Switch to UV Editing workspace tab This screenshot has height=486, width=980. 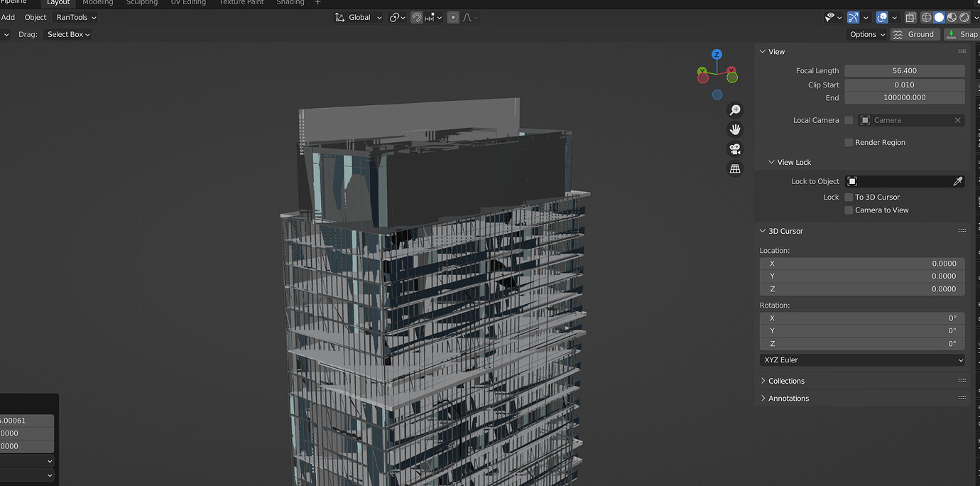click(x=188, y=3)
